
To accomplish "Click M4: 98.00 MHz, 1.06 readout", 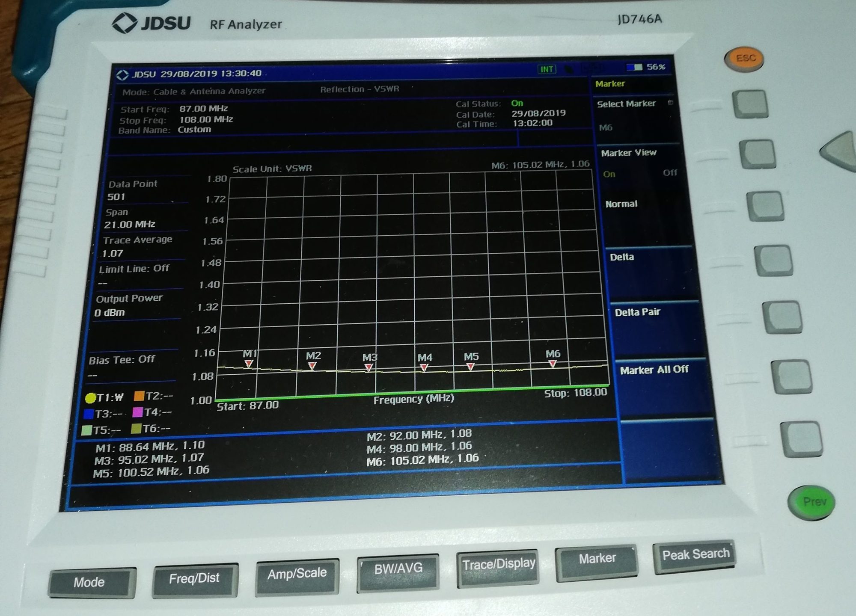I will (419, 447).
